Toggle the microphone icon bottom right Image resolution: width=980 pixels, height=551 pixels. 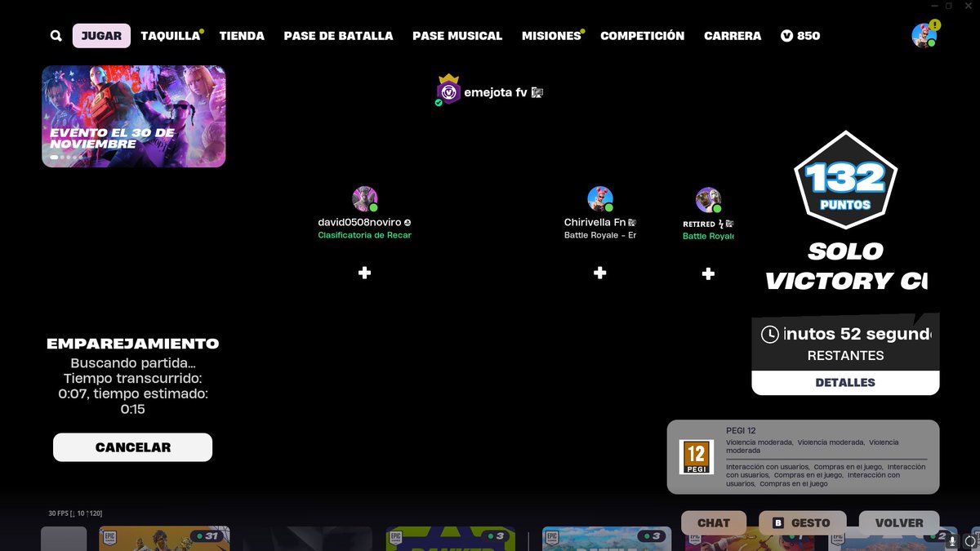pos(952,541)
